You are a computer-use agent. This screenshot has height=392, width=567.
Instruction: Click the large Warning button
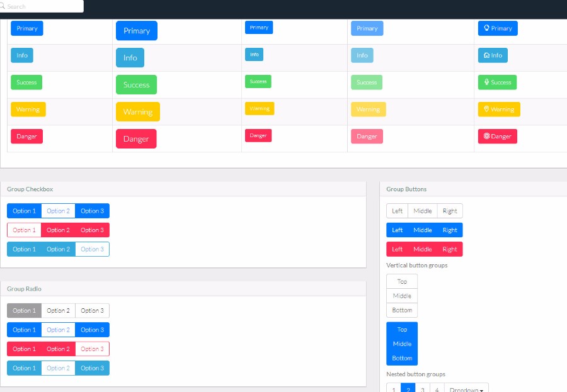[x=138, y=111]
